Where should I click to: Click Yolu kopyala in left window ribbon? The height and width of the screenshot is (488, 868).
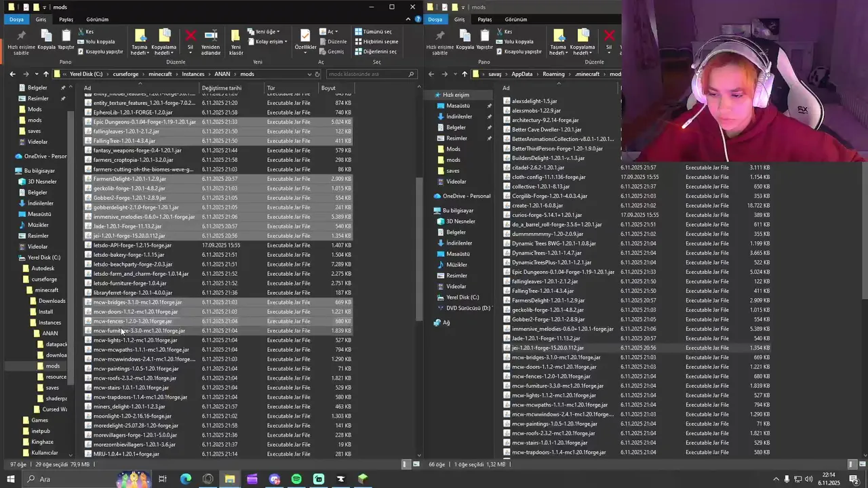point(95,41)
